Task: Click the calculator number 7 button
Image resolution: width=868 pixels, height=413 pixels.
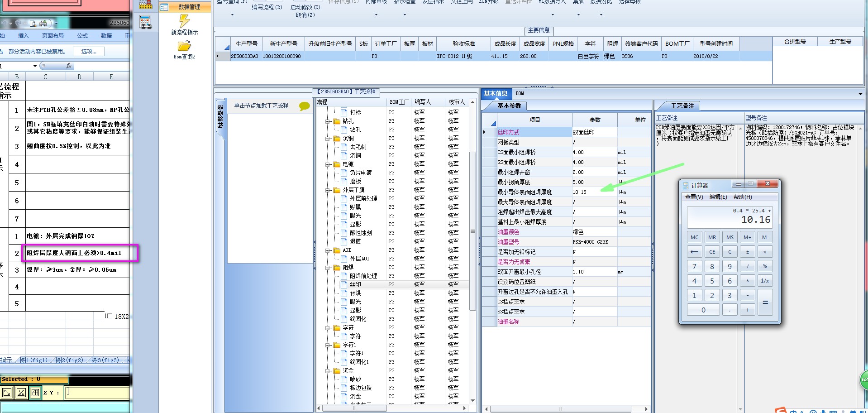Action: [694, 267]
